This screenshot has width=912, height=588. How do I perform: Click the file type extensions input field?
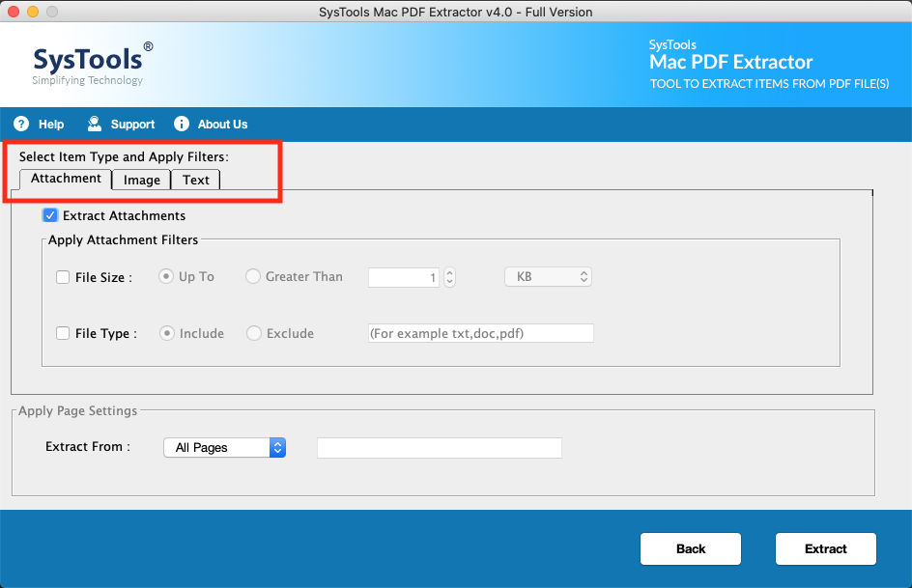pyautogui.click(x=480, y=333)
